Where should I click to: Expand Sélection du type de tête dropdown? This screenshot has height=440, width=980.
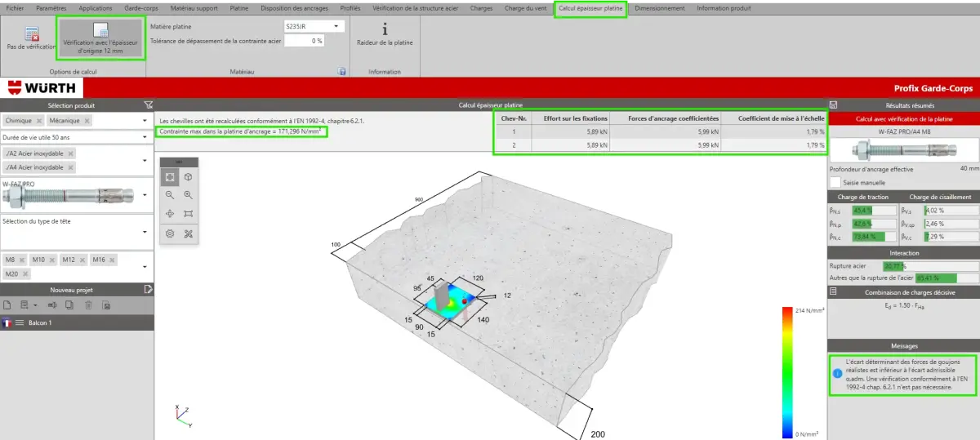(78, 229)
